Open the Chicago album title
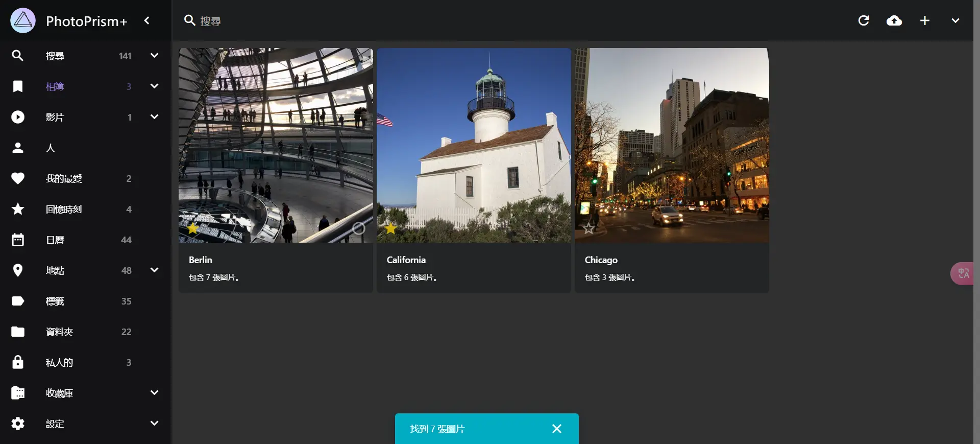The image size is (980, 444). 601,260
